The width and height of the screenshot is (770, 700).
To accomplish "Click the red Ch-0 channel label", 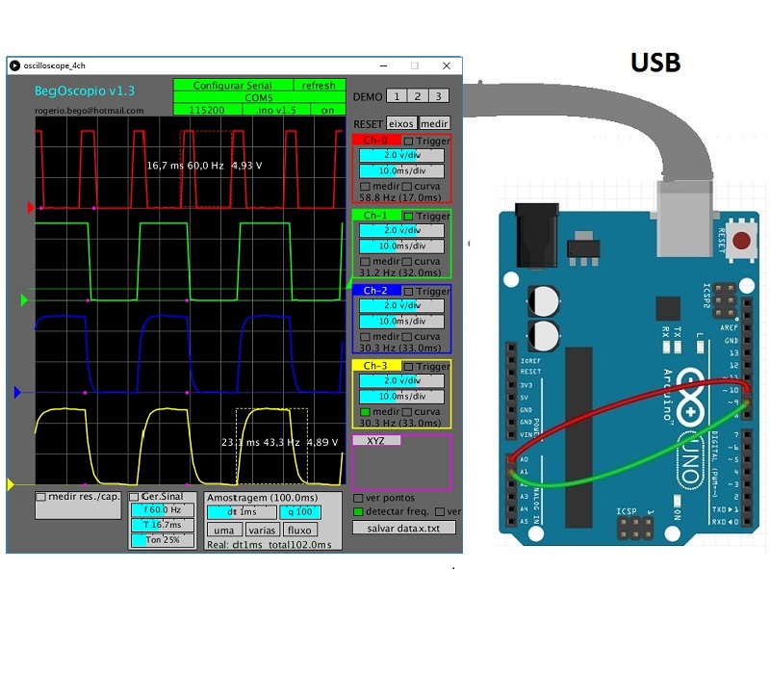I will tap(376, 140).
